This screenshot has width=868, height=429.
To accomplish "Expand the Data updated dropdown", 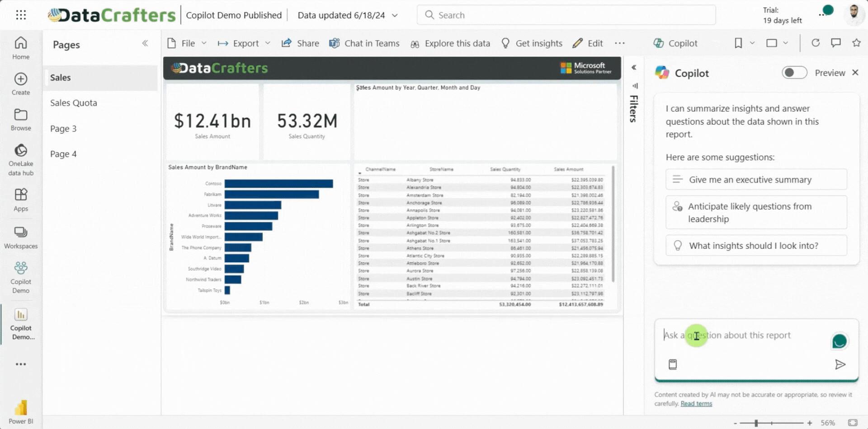I will (395, 15).
